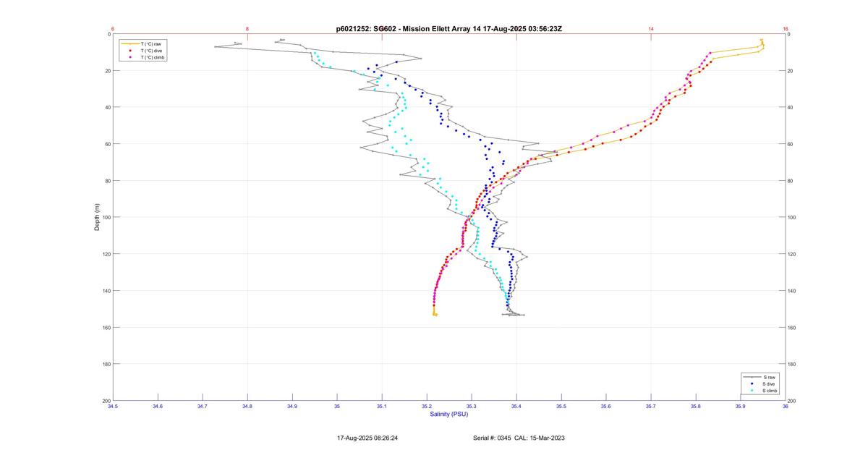Viewport: 868px width, 450px height.
Task: Select the 'S climb' legend entry
Action: (x=761, y=390)
